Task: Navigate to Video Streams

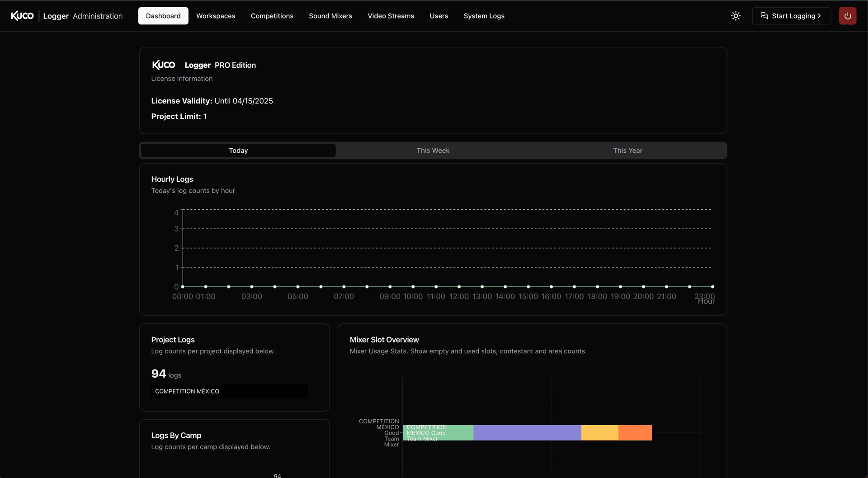Action: (x=391, y=16)
